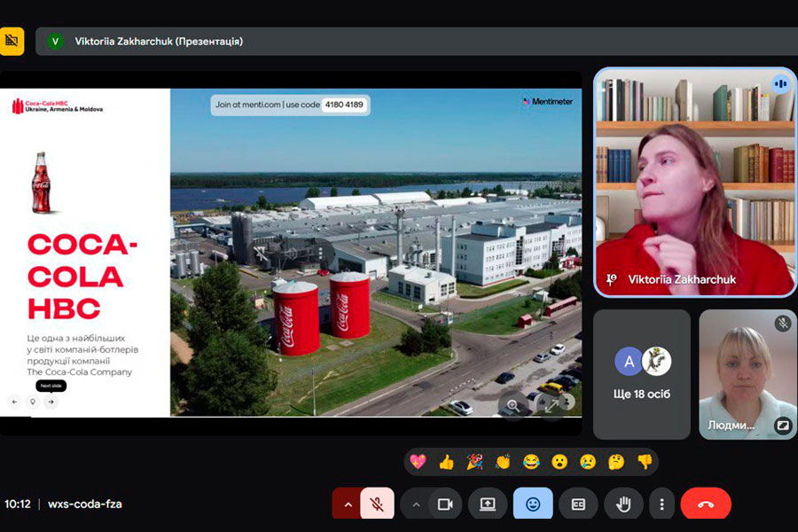The image size is (798, 532).
Task: Send the thumbs down reaction
Action: [x=645, y=461]
